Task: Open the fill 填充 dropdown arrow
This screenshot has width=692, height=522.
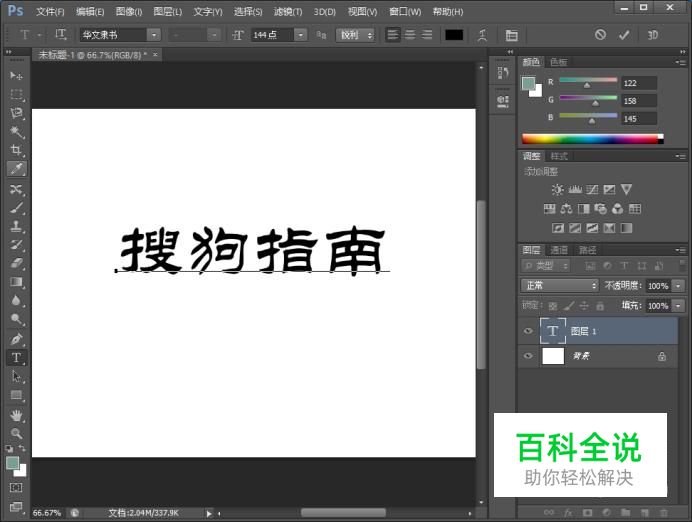Action: pos(679,305)
